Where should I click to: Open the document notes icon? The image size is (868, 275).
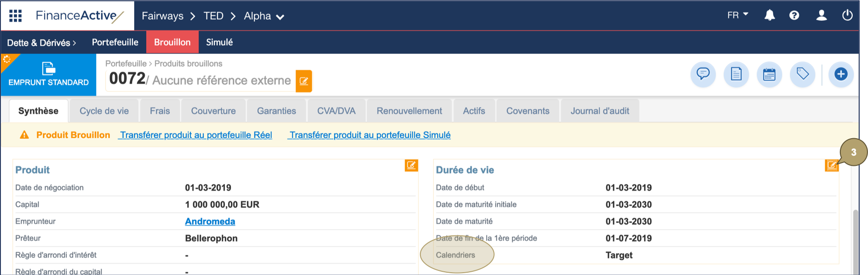736,74
